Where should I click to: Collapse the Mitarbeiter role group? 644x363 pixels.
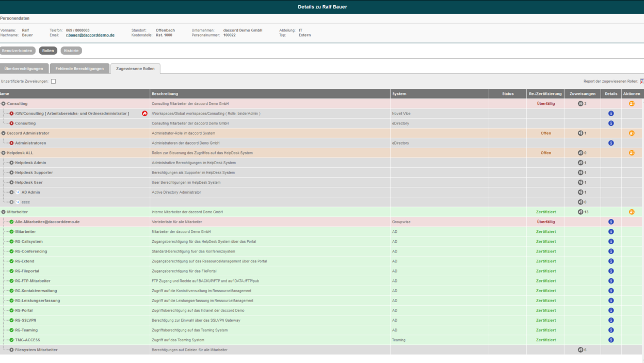pos(4,212)
